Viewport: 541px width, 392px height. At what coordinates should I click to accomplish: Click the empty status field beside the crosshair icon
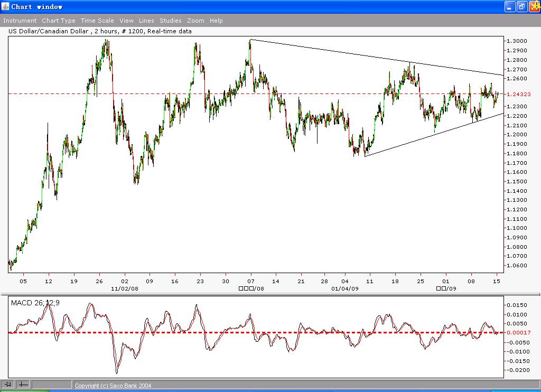point(52,385)
